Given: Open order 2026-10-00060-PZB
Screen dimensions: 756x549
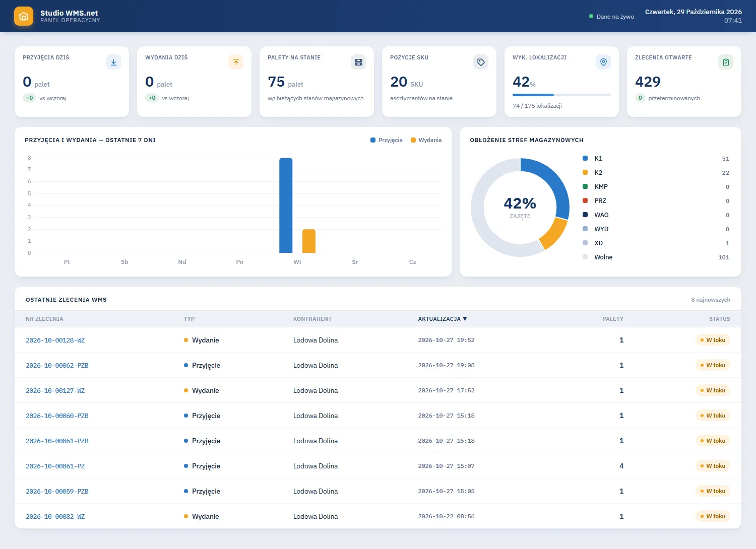Looking at the screenshot, I should click(x=57, y=416).
